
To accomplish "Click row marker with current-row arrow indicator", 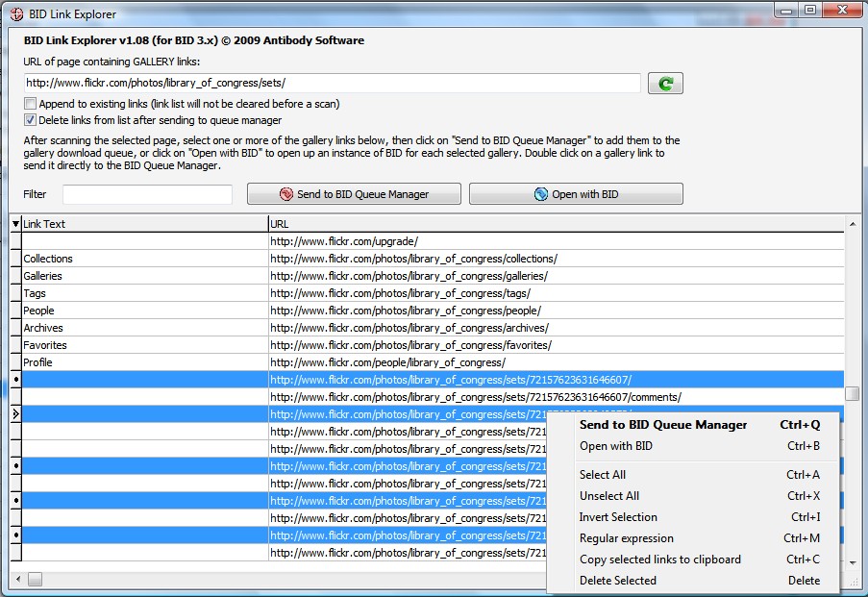I will [x=15, y=414].
